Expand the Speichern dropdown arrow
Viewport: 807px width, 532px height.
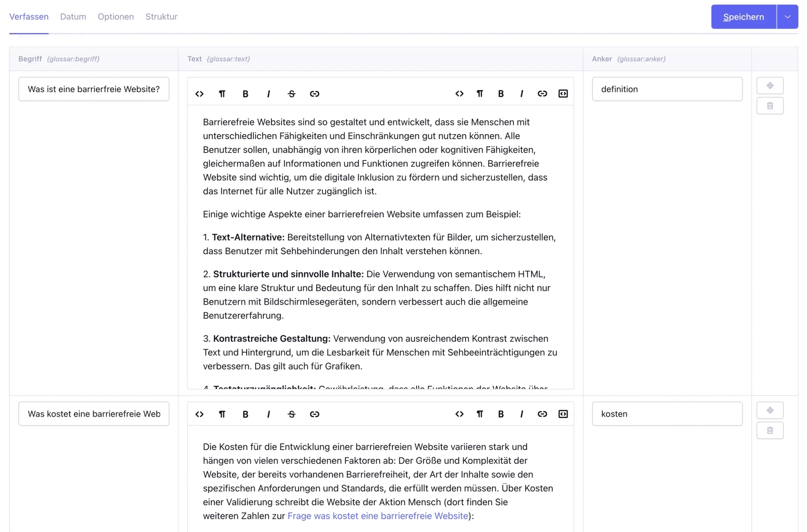pos(787,17)
